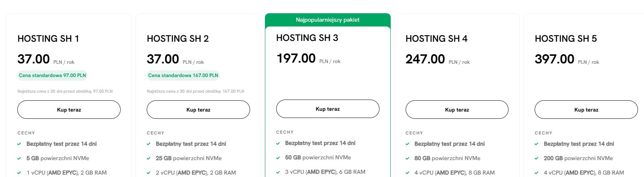Click free-test checkmark in Hosting SH 3
Screen dimensions: 644x177
click(x=278, y=143)
